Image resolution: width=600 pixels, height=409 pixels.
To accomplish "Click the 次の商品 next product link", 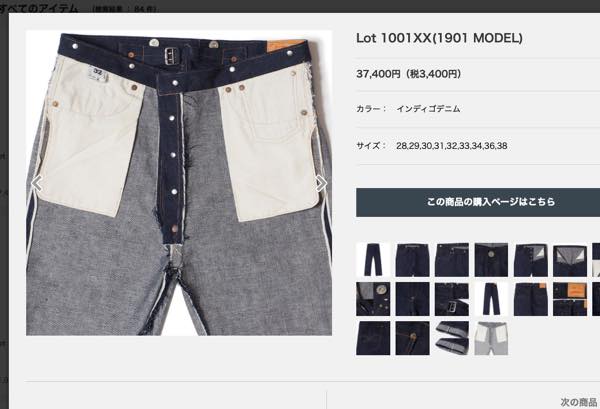I will (x=579, y=402).
